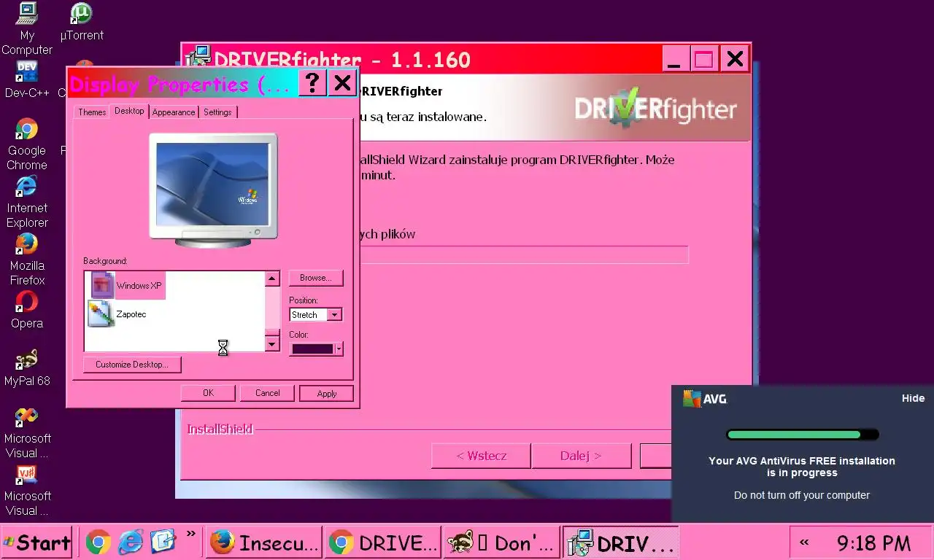The image size is (934, 560).
Task: Switch to the Appearance tab
Action: click(174, 112)
